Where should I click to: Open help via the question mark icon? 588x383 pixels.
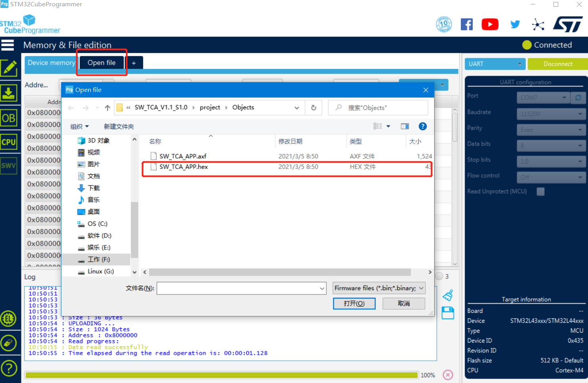click(10, 368)
